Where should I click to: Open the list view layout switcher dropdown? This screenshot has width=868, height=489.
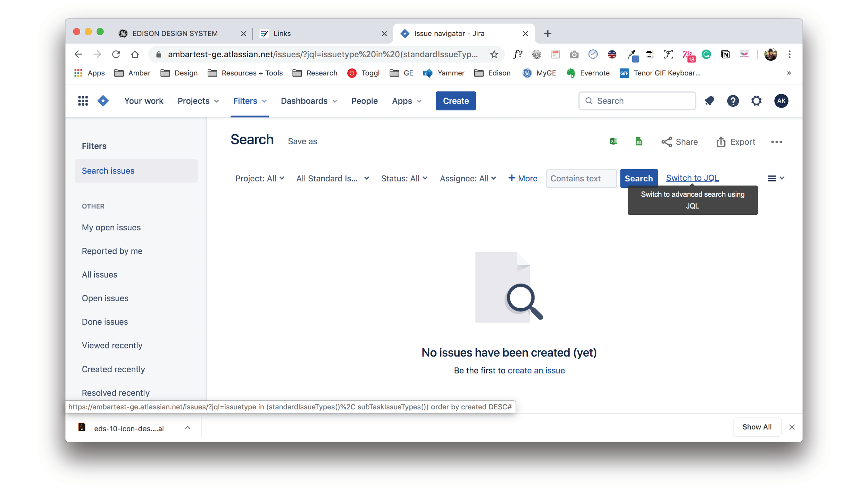point(776,178)
